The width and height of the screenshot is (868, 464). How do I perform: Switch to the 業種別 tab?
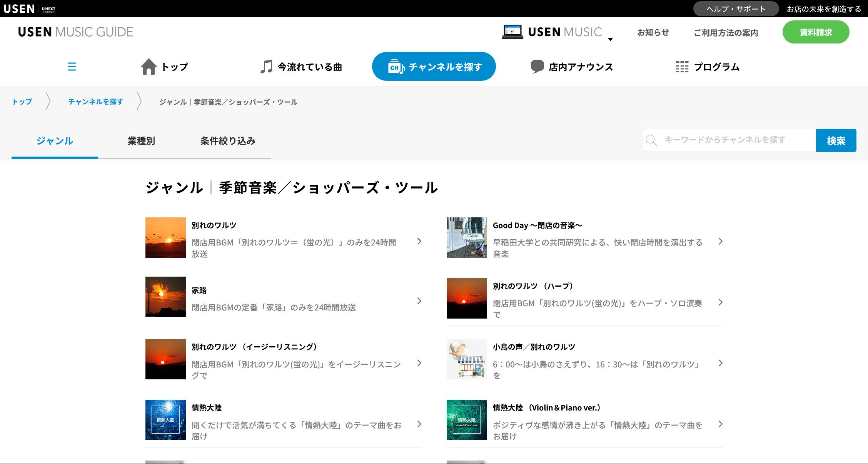click(x=141, y=141)
